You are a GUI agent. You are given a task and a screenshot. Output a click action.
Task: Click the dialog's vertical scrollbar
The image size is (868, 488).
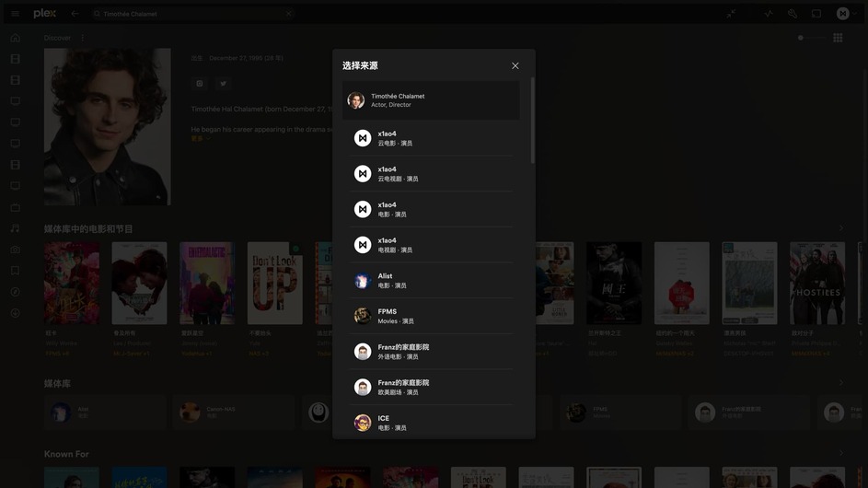[532, 121]
